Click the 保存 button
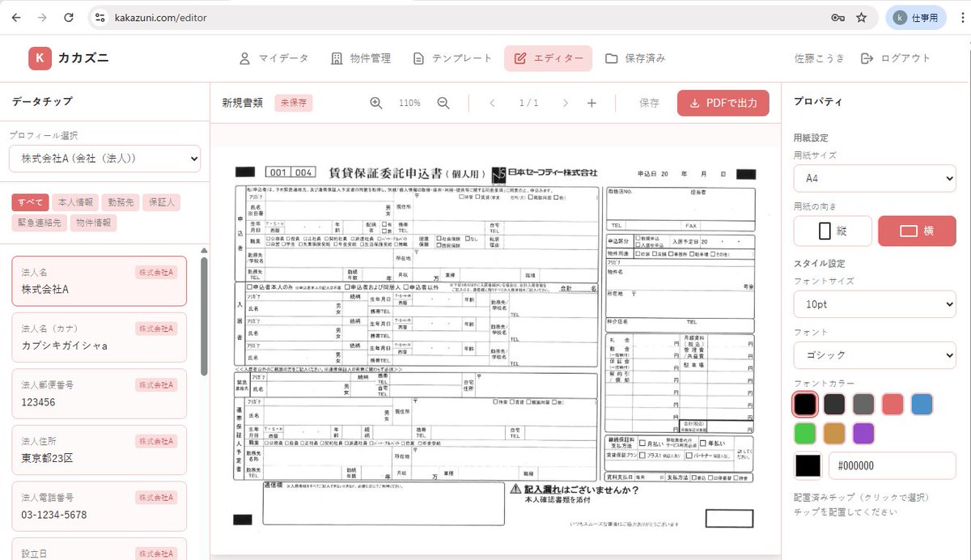Screen dimensions: 971x560 649,103
